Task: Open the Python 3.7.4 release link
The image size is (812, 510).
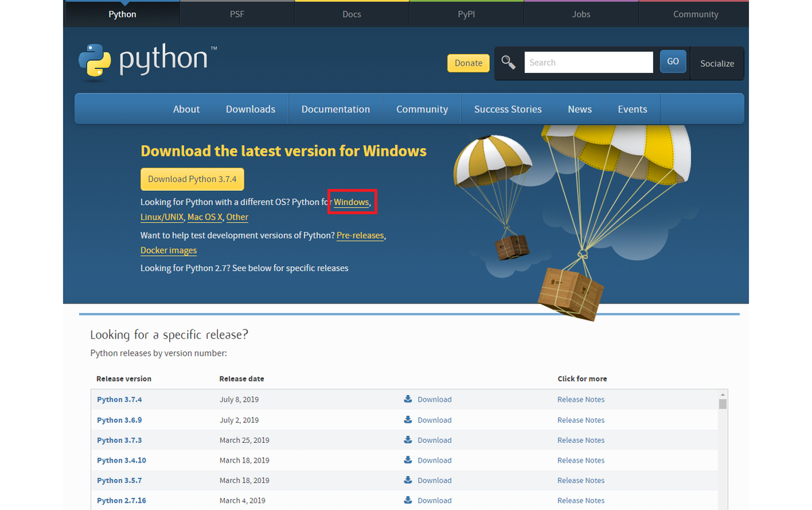Action: tap(119, 400)
